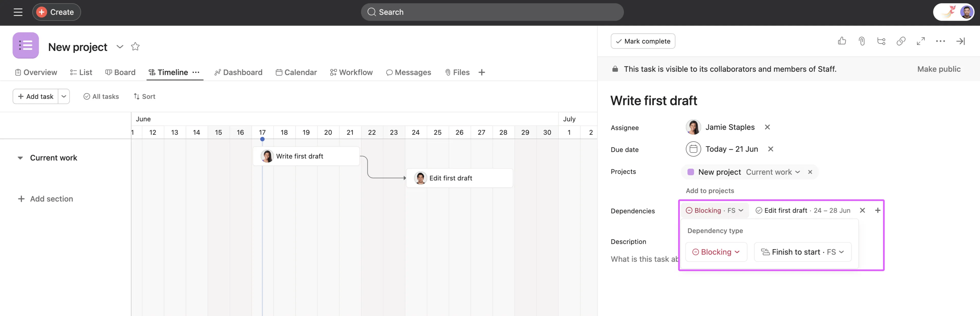Click the purple New project color square
980x316 pixels.
[691, 172]
